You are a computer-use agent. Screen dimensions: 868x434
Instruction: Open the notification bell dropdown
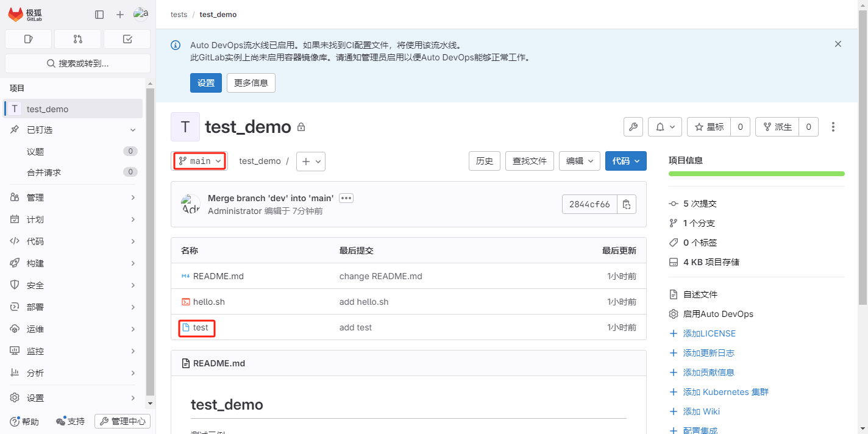click(665, 127)
